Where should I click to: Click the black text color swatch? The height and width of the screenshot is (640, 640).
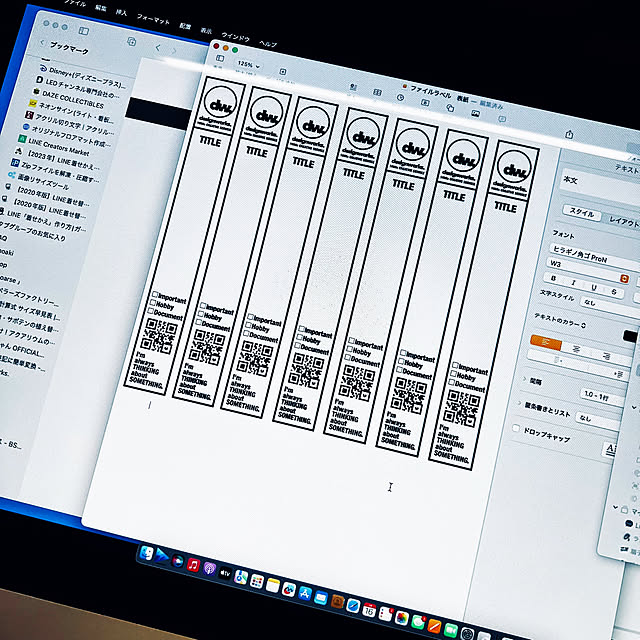pyautogui.click(x=630, y=336)
